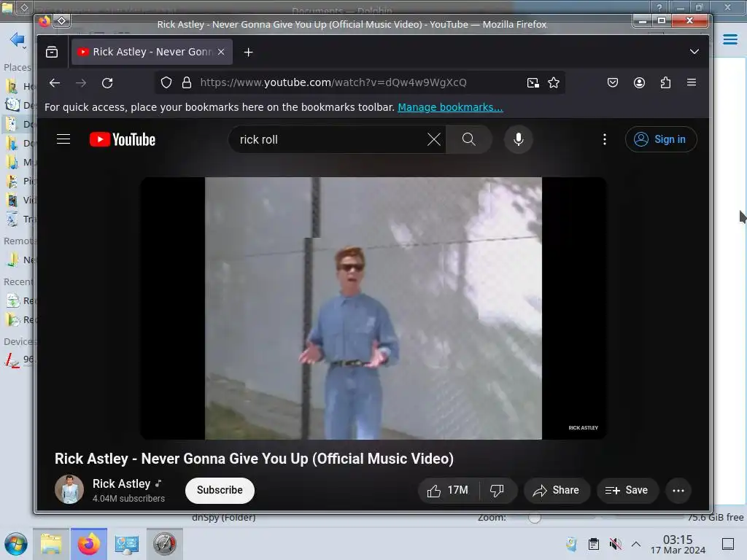Dislike the video with thumbs down
The image size is (747, 560).
pos(497,491)
